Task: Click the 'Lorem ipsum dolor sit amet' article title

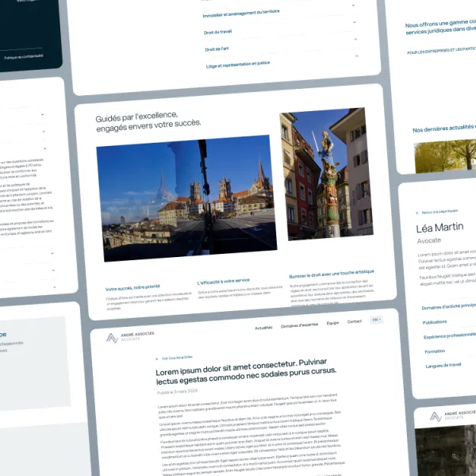Action: click(x=246, y=372)
